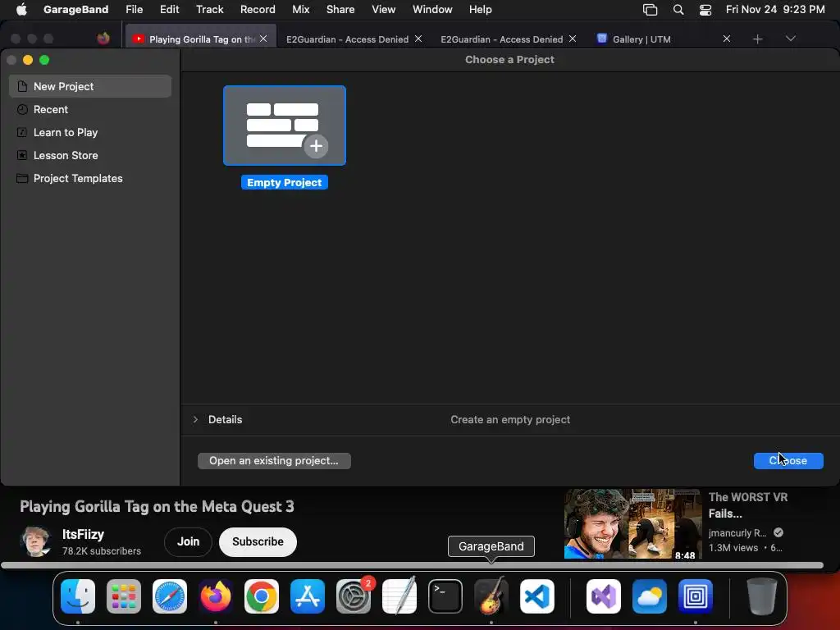
Task: Select the Empty Project template thumbnail
Action: pyautogui.click(x=285, y=126)
